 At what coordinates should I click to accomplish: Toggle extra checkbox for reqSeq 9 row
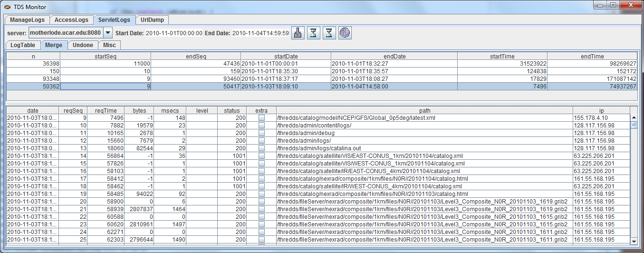(261, 117)
